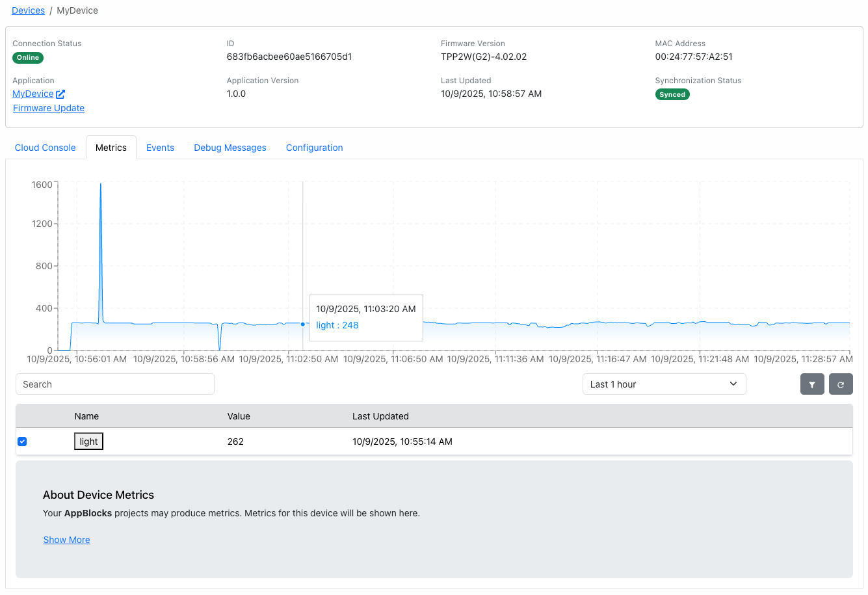Select the Configuration tab
This screenshot has width=868, height=595.
coord(314,148)
